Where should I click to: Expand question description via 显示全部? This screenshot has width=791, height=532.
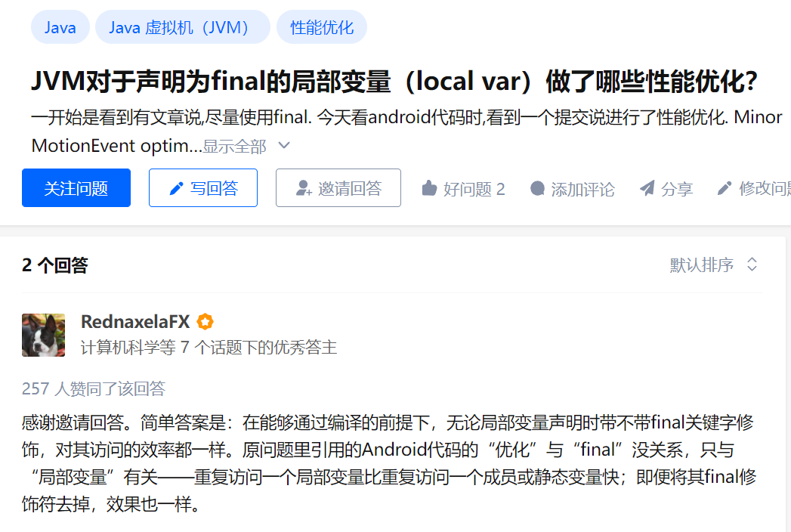[x=234, y=147]
